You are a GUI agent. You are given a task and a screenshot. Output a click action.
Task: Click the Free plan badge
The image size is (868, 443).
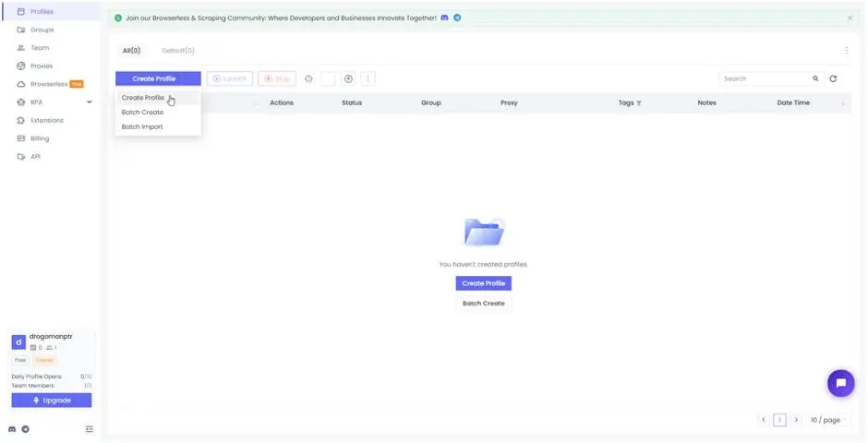(x=20, y=360)
